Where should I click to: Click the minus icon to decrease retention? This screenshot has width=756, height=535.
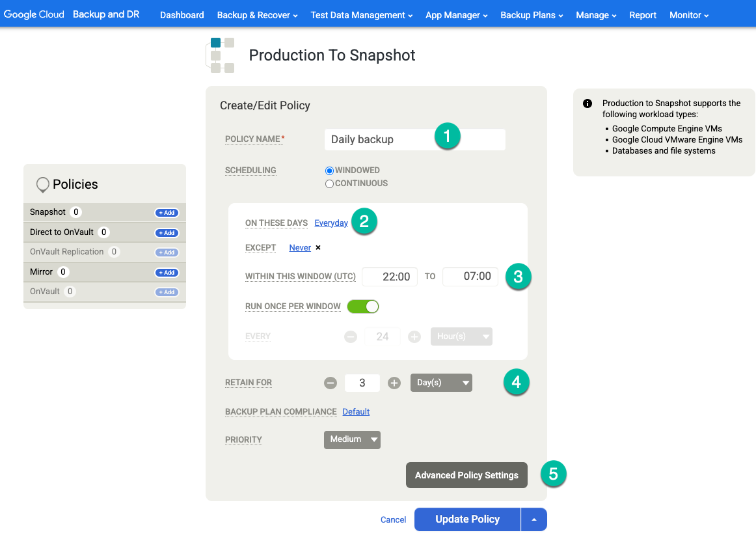331,383
